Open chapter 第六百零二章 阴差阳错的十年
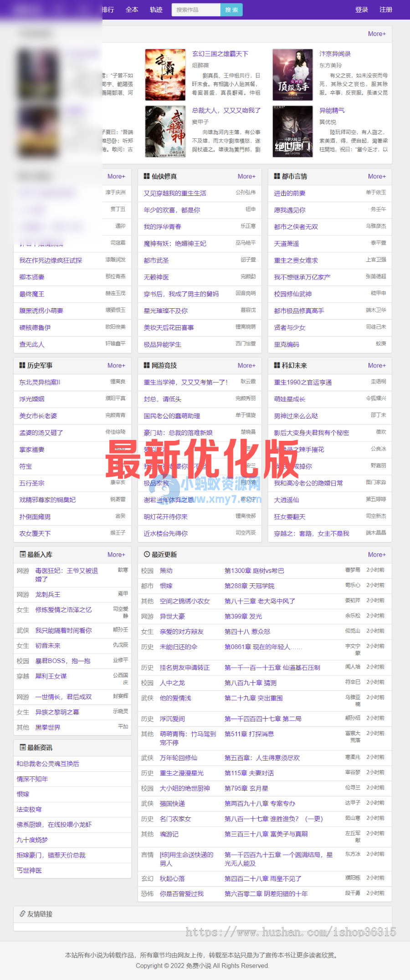410x980 pixels. pyautogui.click(x=266, y=893)
